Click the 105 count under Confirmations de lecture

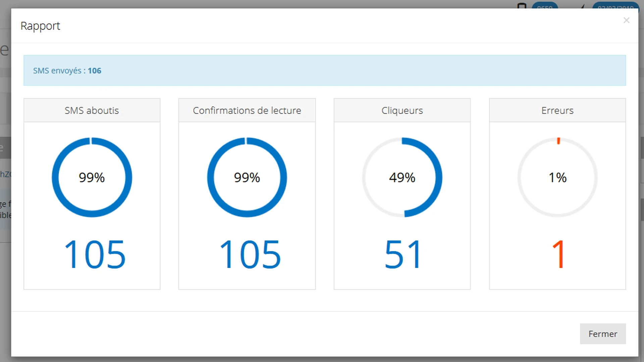(x=250, y=254)
